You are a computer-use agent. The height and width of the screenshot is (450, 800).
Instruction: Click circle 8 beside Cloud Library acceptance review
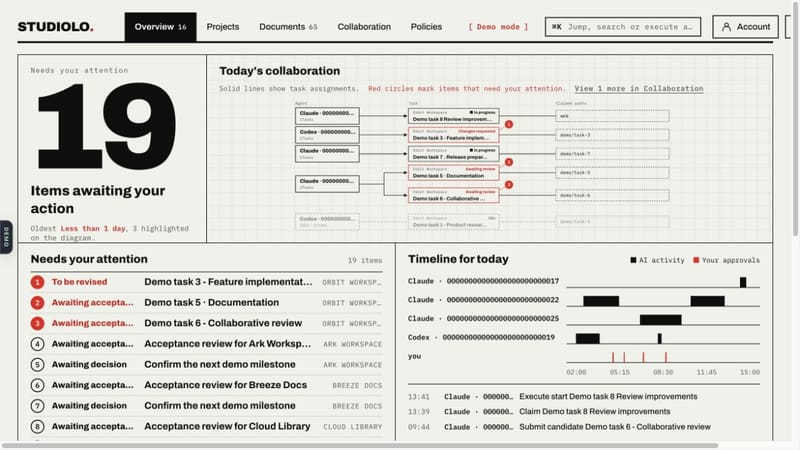click(37, 427)
